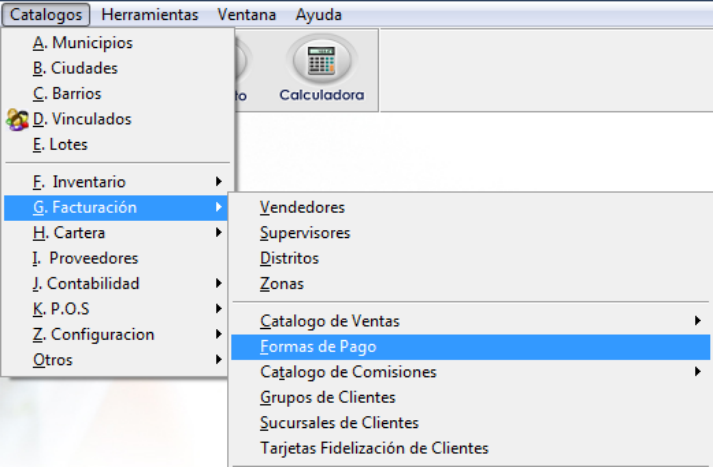Expand Catalogo de Comisiones submenu

point(470,372)
